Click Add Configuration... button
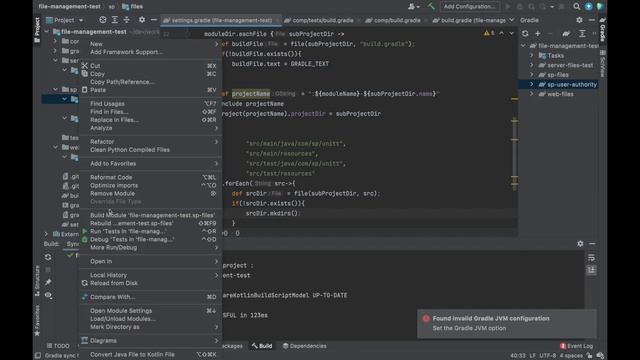 tap(470, 6)
